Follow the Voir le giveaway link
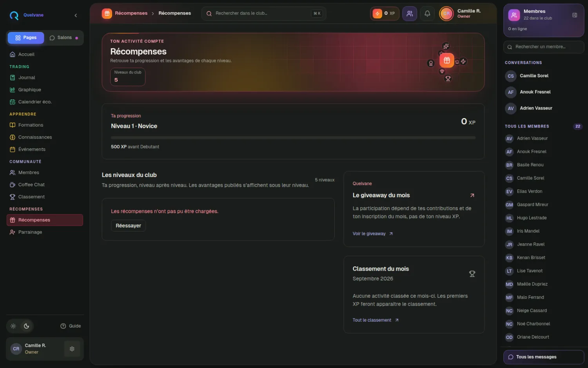Viewport: 588px width, 368px height. (372, 234)
